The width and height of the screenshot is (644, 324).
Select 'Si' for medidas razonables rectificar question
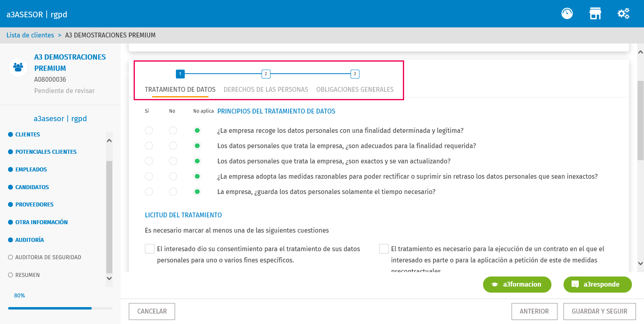pyautogui.click(x=149, y=176)
